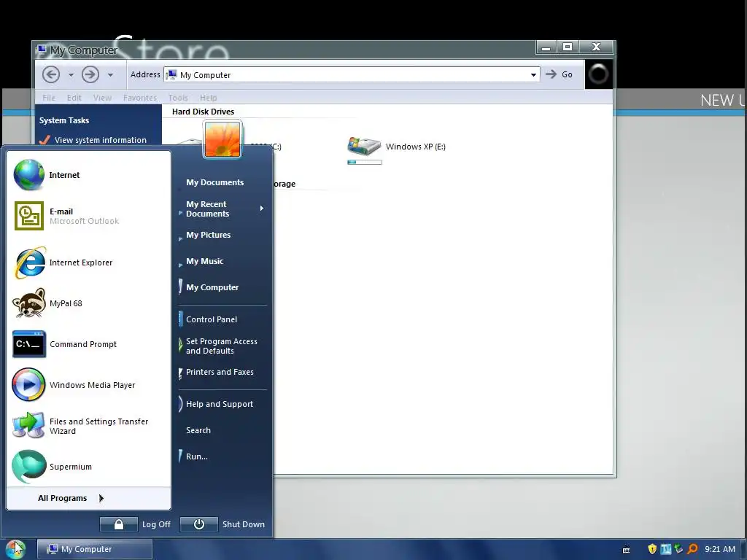This screenshot has width=747, height=560.
Task: Close the My Computer window
Action: [x=596, y=47]
